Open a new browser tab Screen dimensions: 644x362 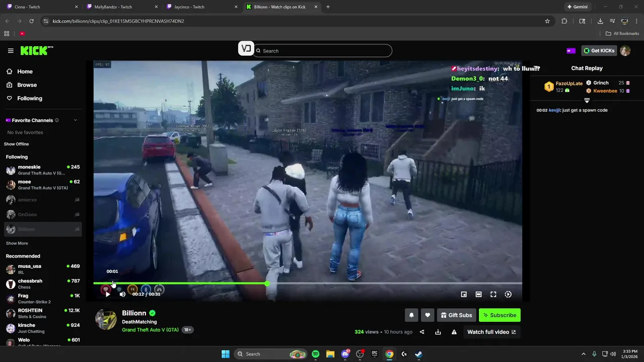pyautogui.click(x=328, y=7)
